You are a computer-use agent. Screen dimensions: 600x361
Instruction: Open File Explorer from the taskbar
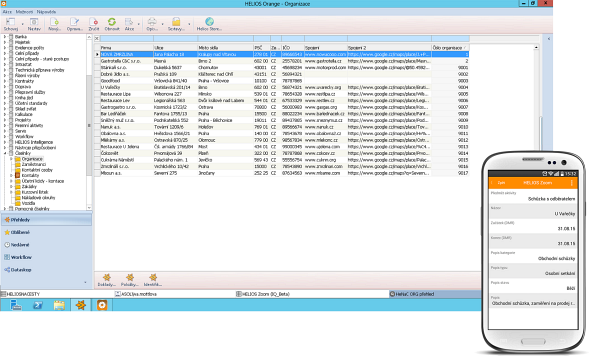point(59,305)
